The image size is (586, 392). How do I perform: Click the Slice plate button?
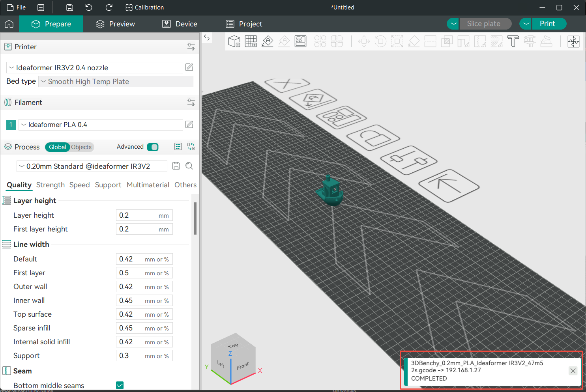click(x=485, y=24)
